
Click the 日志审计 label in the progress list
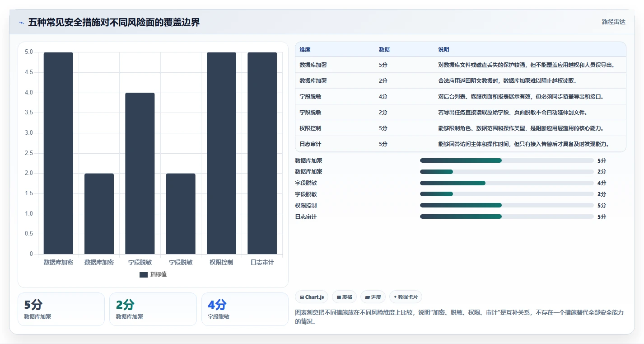[306, 217]
